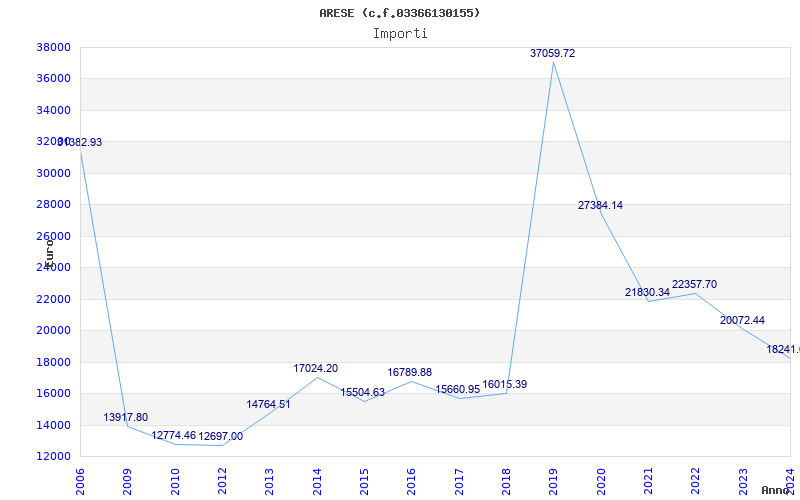Click the chart title ARESE (c.f.03366130155)
The height and width of the screenshot is (500, 800).
399,13
